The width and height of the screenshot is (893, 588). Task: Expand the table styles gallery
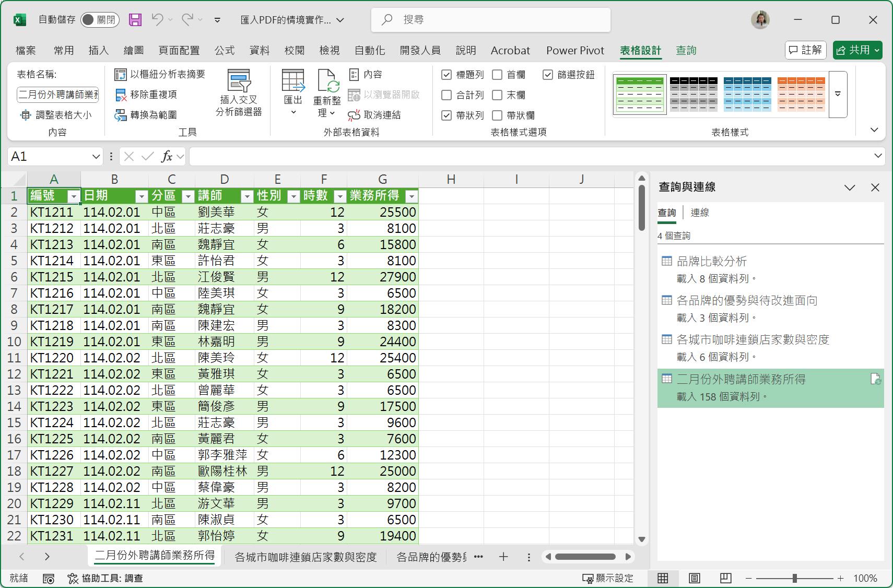[x=838, y=95]
